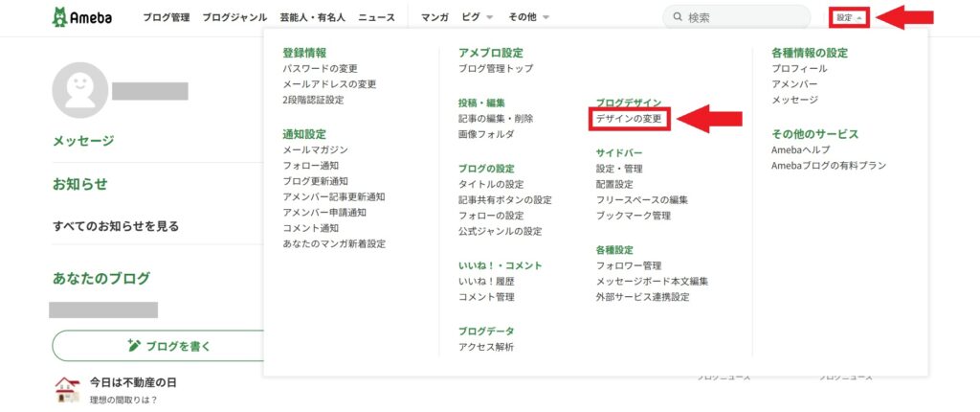Expand the その他 dropdown
Image resolution: width=980 pixels, height=412 pixels.
click(528, 17)
